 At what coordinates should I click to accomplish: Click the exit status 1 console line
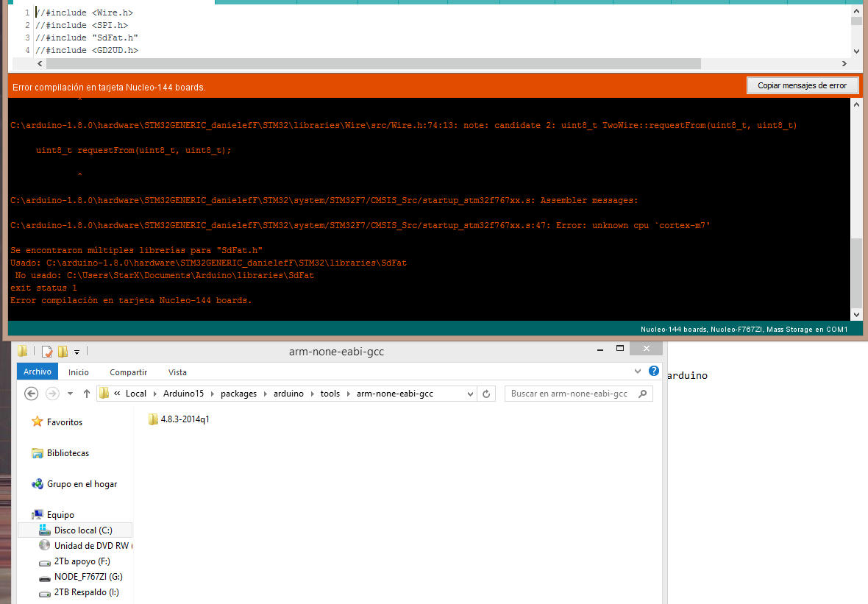[43, 288]
